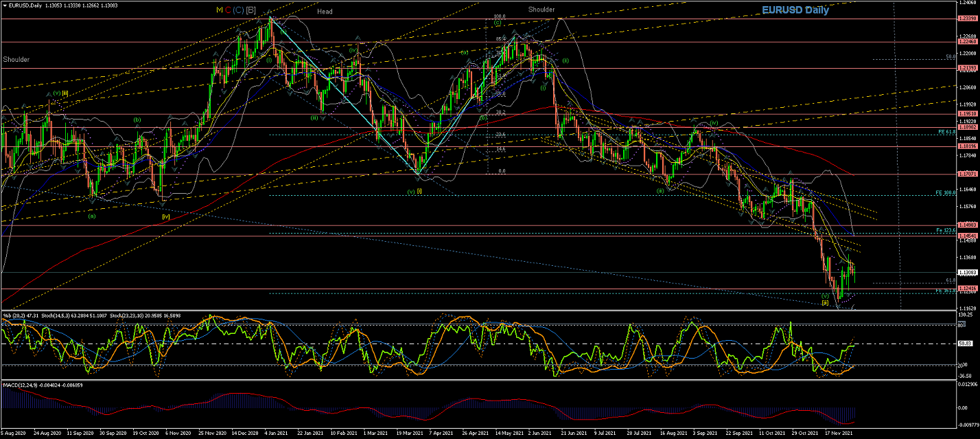Click the 1.23390 price level tag
The height and width of the screenshot is (439, 980).
point(967,19)
